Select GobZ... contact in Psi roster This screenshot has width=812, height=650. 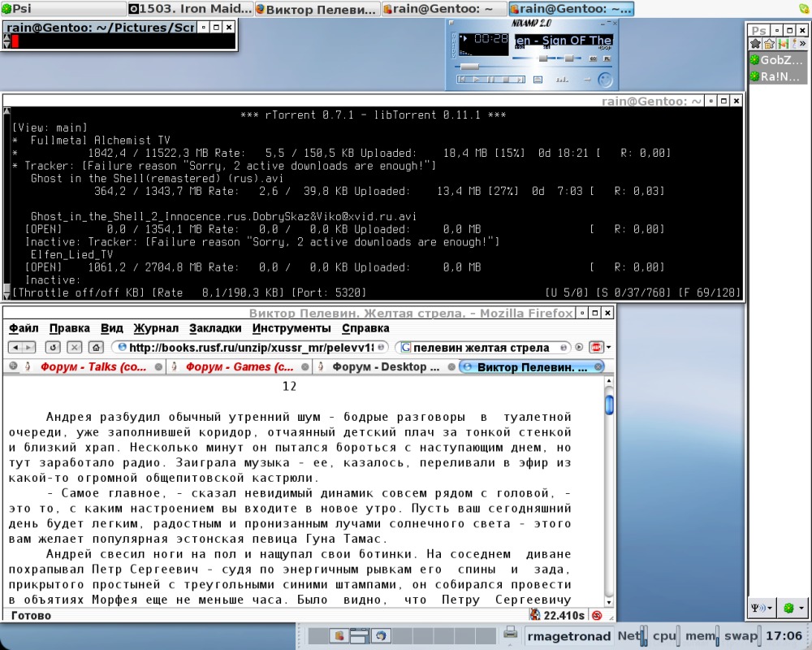(x=779, y=59)
